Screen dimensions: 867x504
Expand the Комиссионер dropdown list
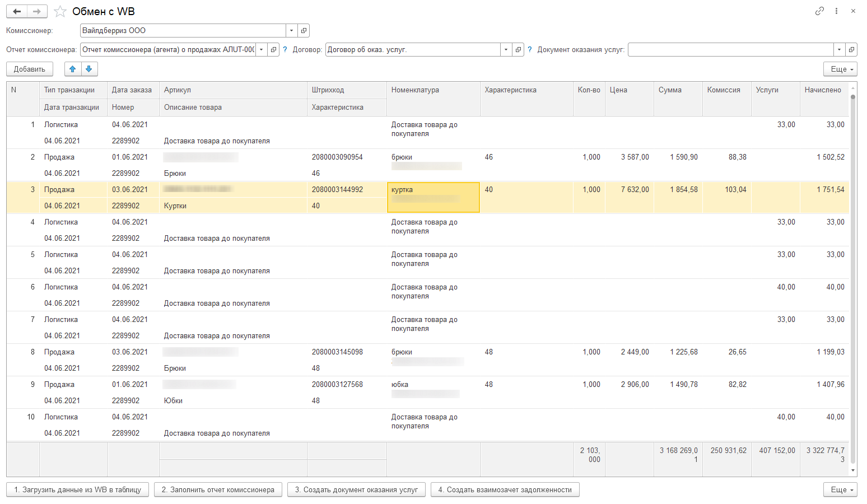pyautogui.click(x=292, y=30)
